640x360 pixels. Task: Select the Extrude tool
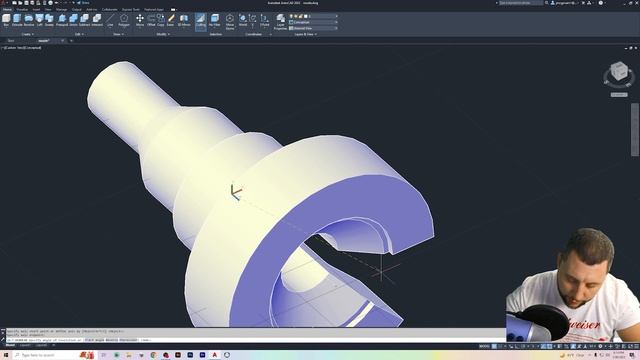coord(17,20)
